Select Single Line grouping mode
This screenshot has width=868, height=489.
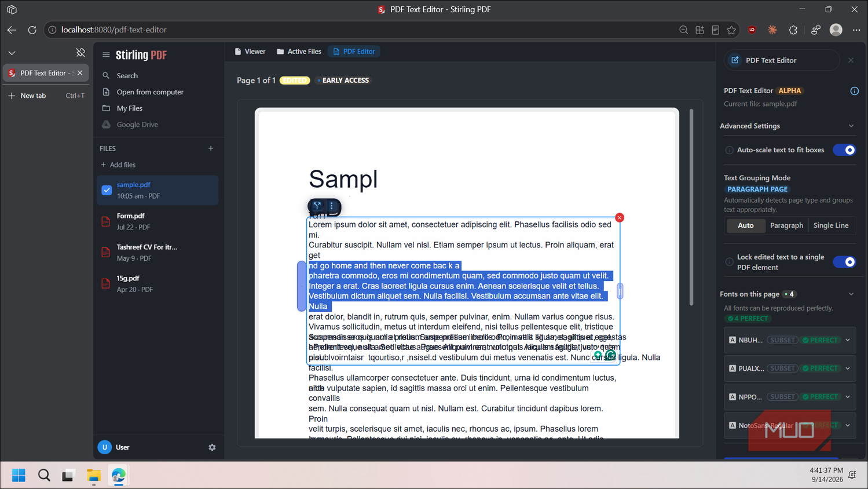pyautogui.click(x=830, y=225)
